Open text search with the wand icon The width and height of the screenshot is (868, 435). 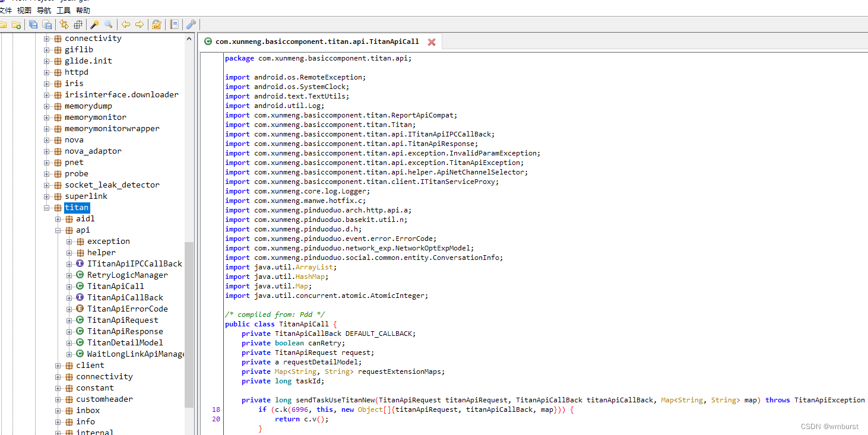click(94, 24)
